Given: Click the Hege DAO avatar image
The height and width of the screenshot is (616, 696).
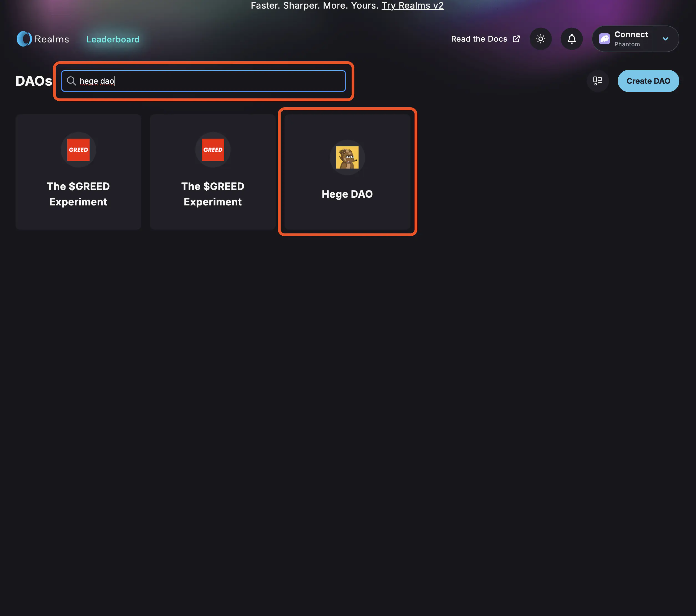Looking at the screenshot, I should [x=347, y=158].
